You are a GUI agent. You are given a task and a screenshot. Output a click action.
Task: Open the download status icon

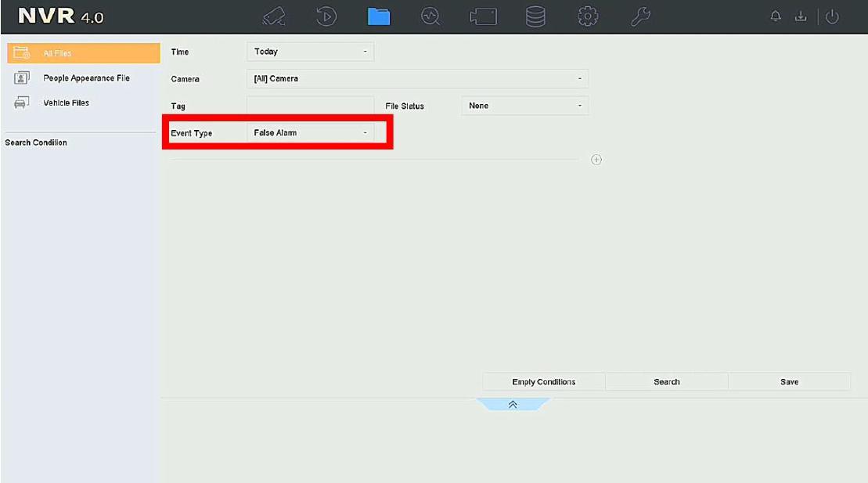[801, 17]
